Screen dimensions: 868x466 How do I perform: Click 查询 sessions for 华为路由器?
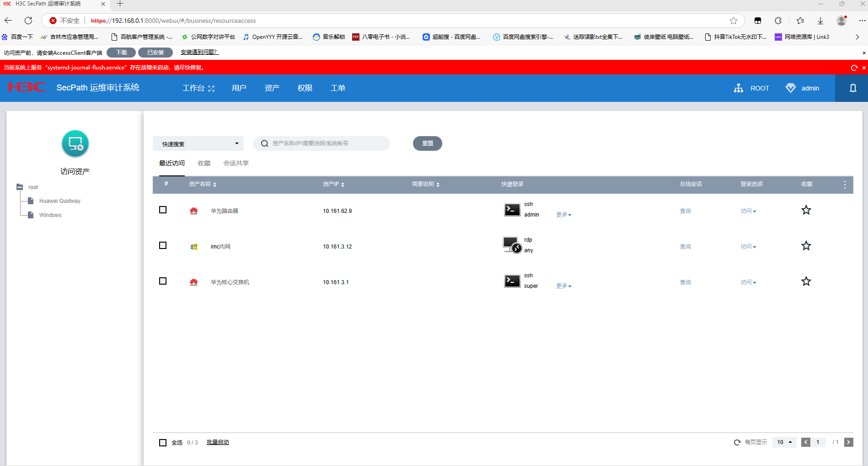click(686, 211)
